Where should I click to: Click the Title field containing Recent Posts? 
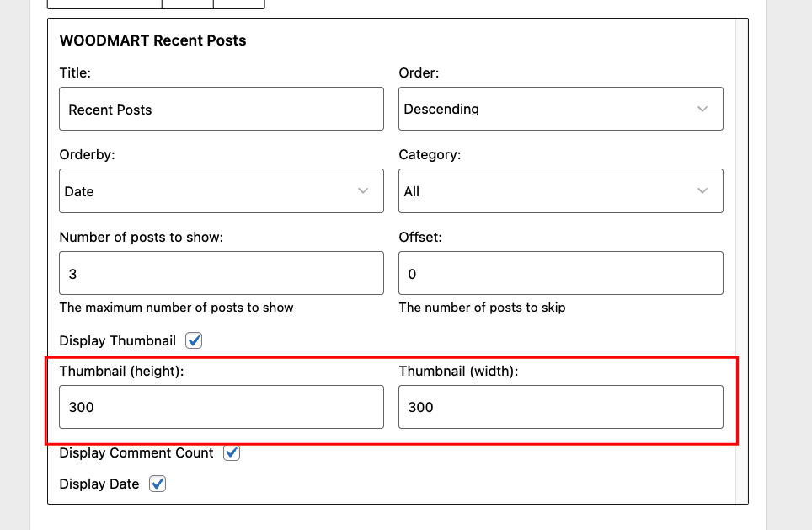[222, 109]
